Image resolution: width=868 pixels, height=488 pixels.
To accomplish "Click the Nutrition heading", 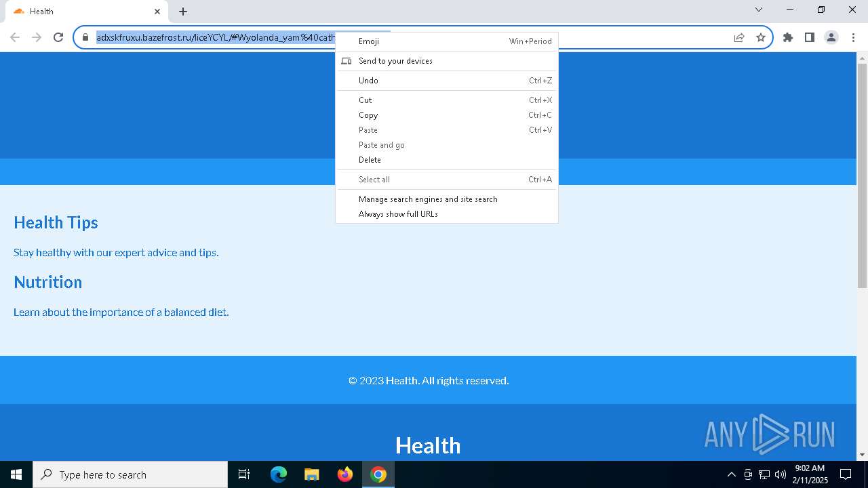I will [x=47, y=282].
